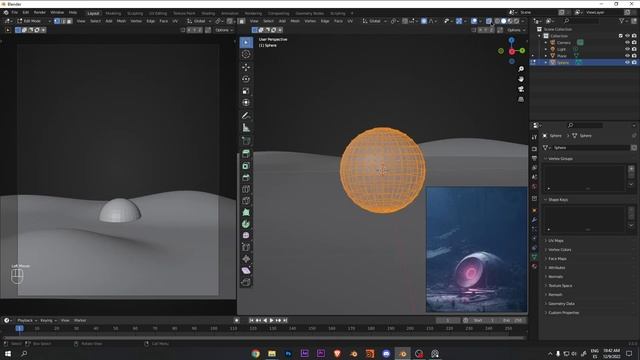
Task: Click the pan hand viewport icon
Action: 521,79
